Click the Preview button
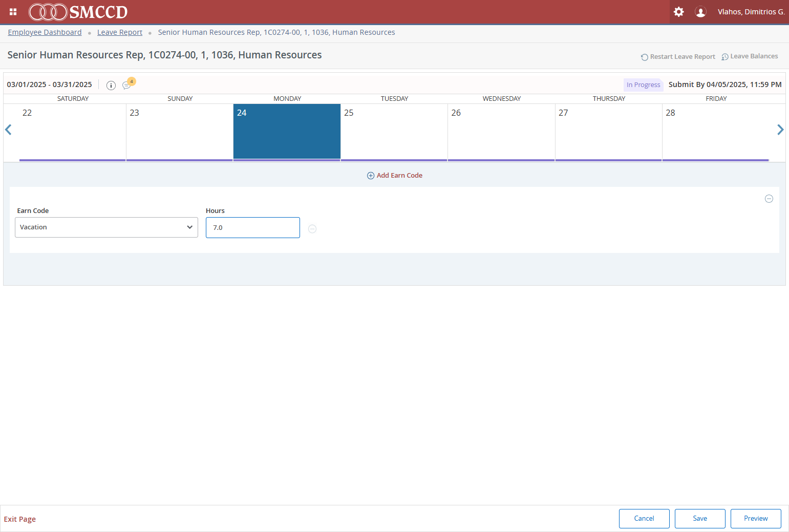Image resolution: width=789 pixels, height=532 pixels. (756, 519)
